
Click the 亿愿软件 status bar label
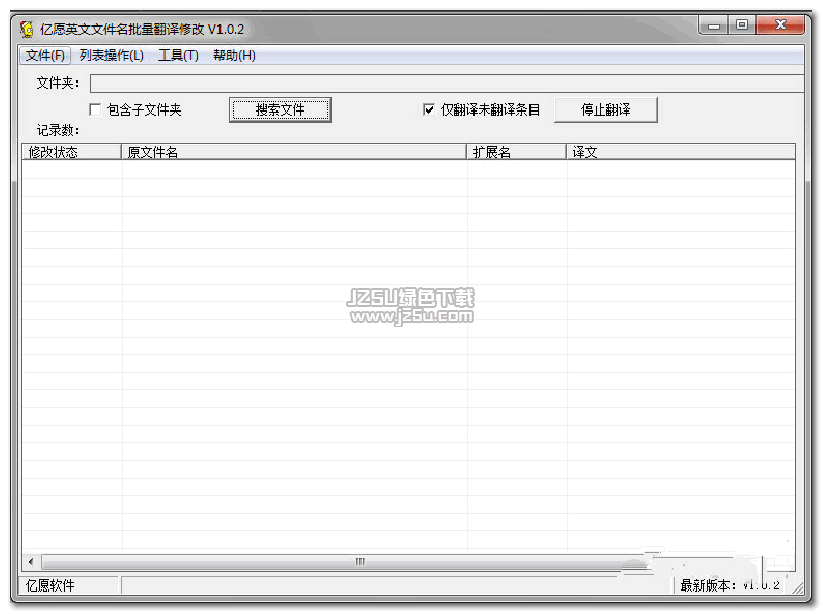[x=50, y=585]
